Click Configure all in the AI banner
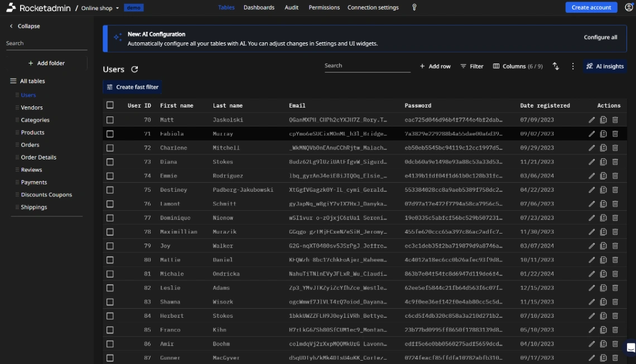The image size is (636, 364). point(600,37)
